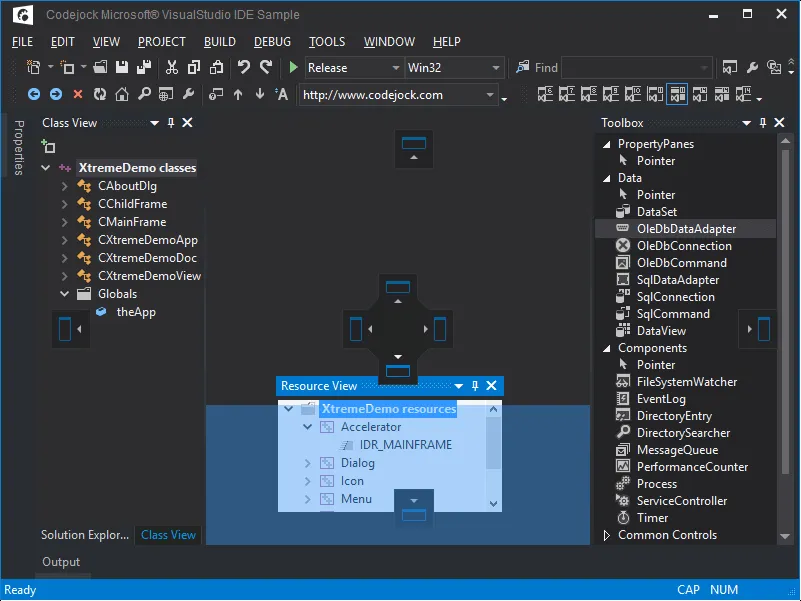Switch to the Solution Explorer tab
The width and height of the screenshot is (801, 601).
point(85,535)
